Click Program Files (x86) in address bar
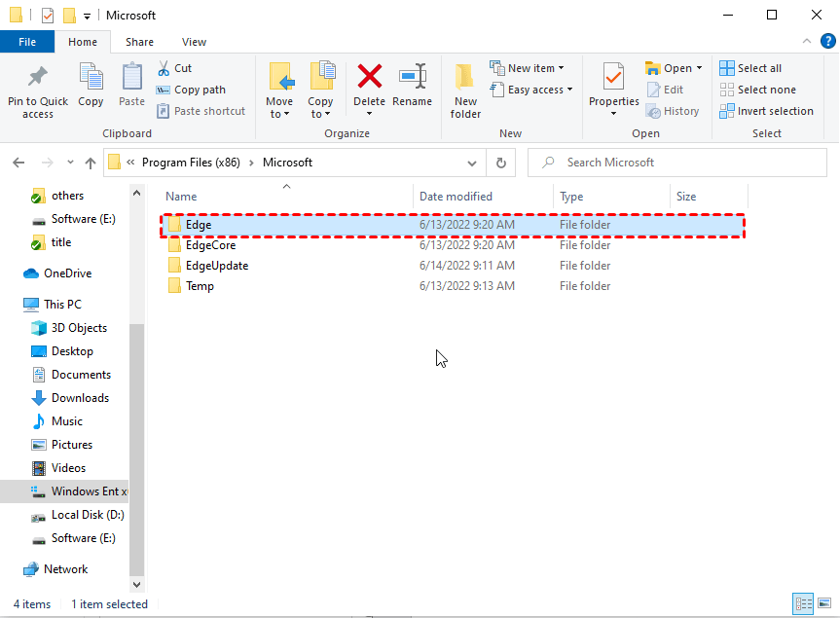840x618 pixels. (191, 163)
